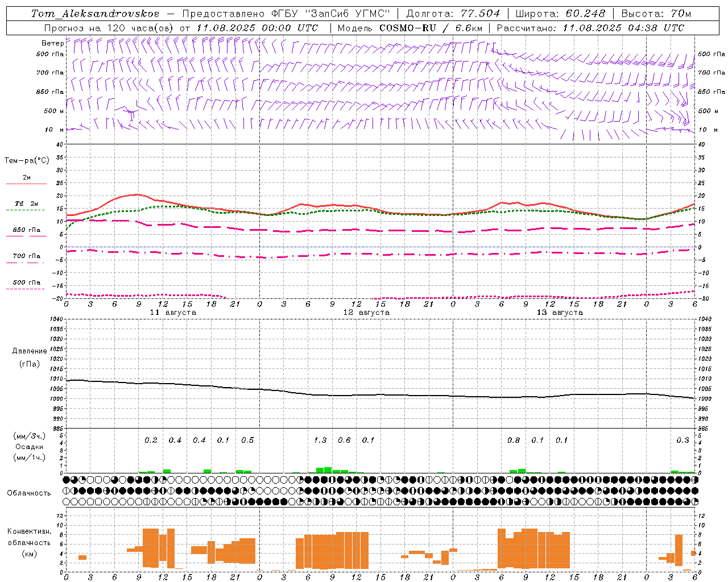The width and height of the screenshot is (728, 582).
Task: Select the Рассчитано: 11.08.2025 04:38 UTC text
Action: [x=590, y=28]
